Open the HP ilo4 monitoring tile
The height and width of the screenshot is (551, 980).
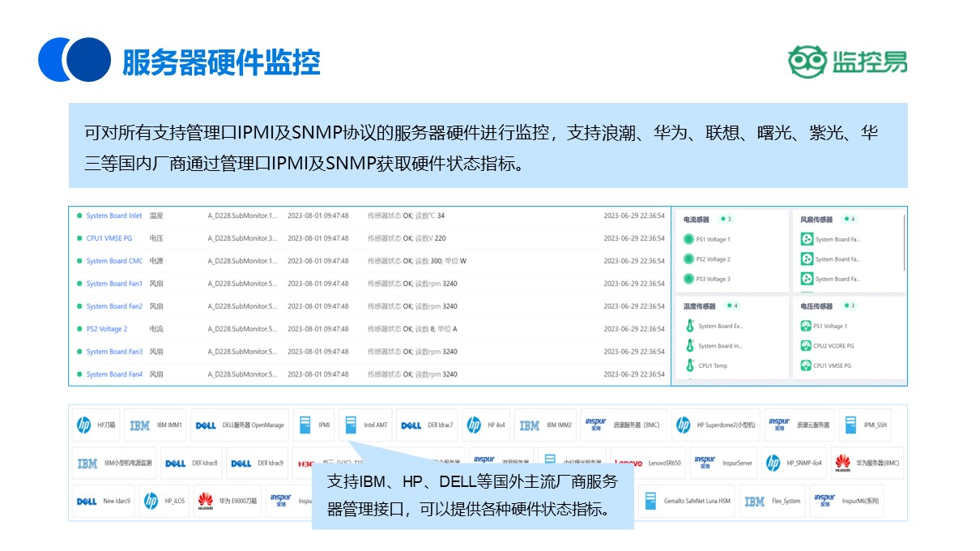tap(486, 425)
